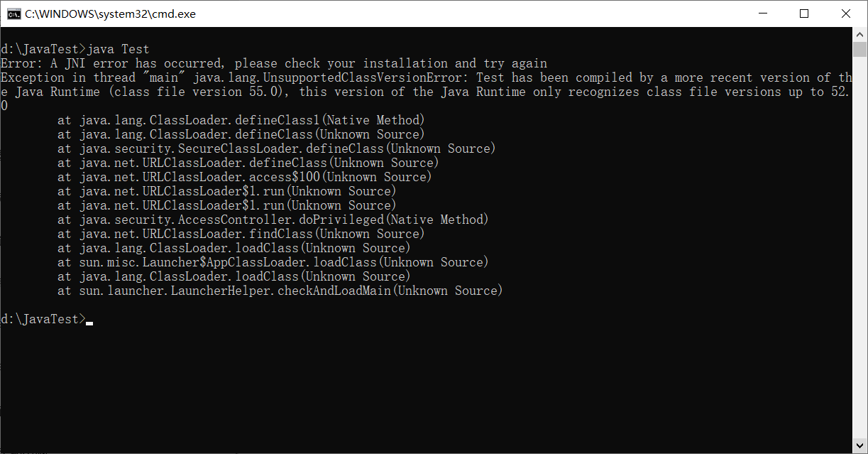Select the line containing java Test command
This screenshot has height=454, width=868.
click(75, 48)
